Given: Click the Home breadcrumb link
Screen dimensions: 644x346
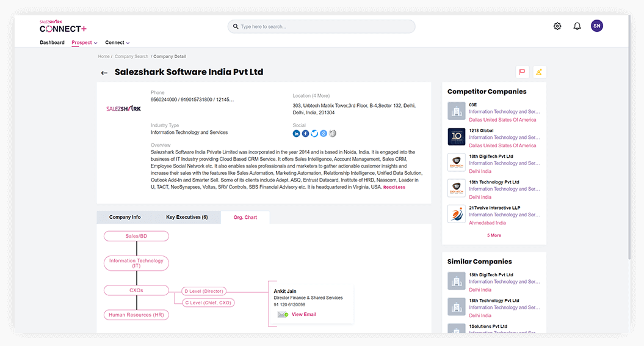Looking at the screenshot, I should 104,56.
